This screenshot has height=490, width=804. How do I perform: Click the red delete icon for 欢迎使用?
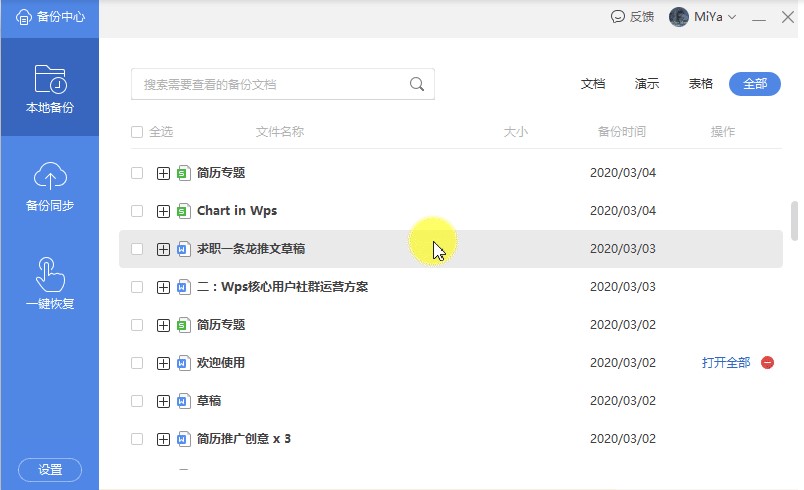click(x=768, y=363)
